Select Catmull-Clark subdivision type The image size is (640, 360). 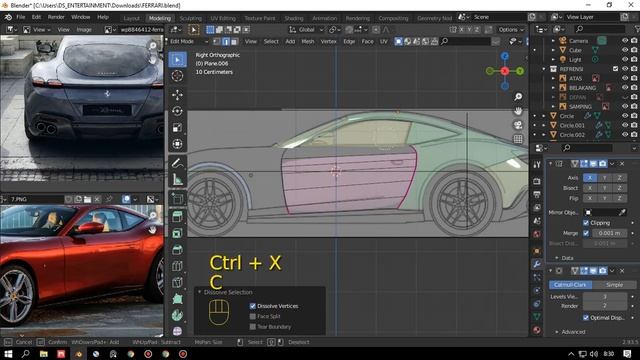(x=570, y=284)
